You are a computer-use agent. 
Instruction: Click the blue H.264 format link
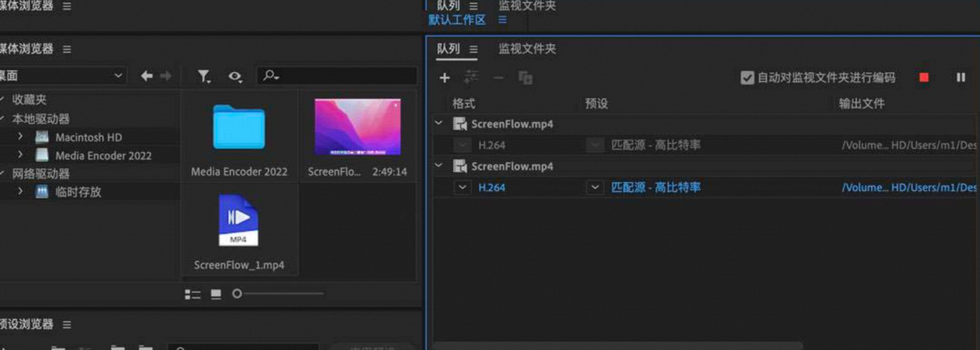tap(492, 187)
